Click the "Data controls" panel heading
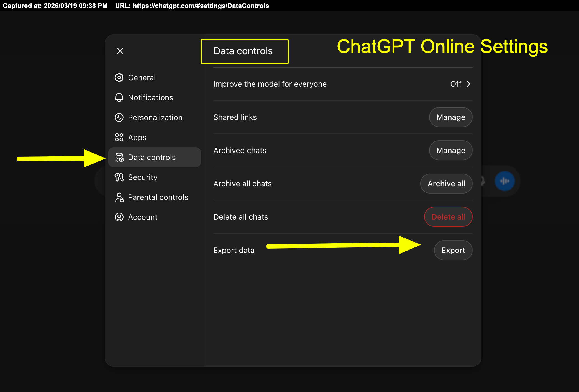The height and width of the screenshot is (392, 579). pyautogui.click(x=243, y=51)
